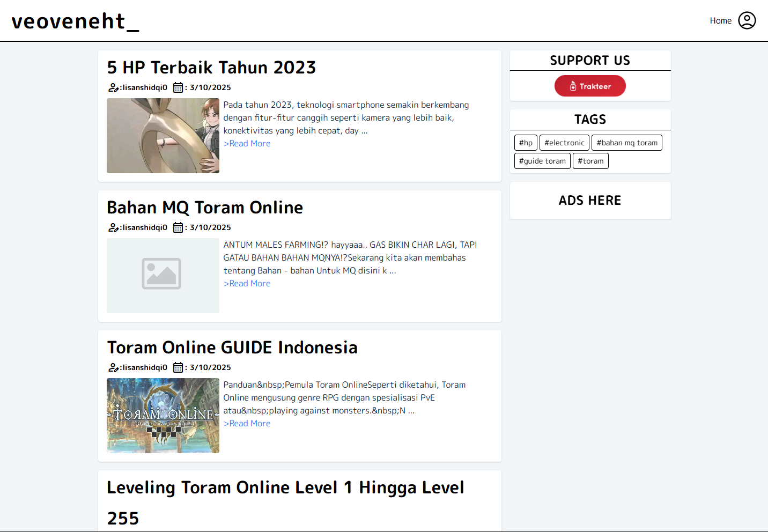The image size is (768, 532).
Task: Click the veoveneht_ site logo
Action: point(75,21)
